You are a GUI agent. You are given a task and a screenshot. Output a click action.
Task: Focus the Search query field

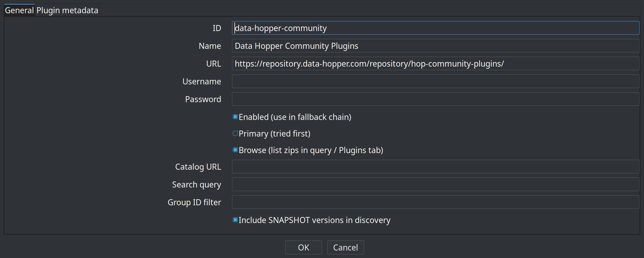tap(435, 184)
